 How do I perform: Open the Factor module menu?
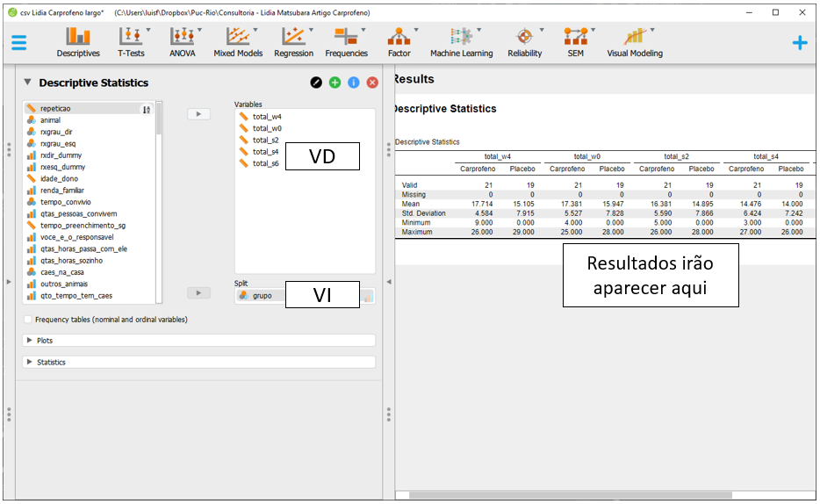(399, 41)
